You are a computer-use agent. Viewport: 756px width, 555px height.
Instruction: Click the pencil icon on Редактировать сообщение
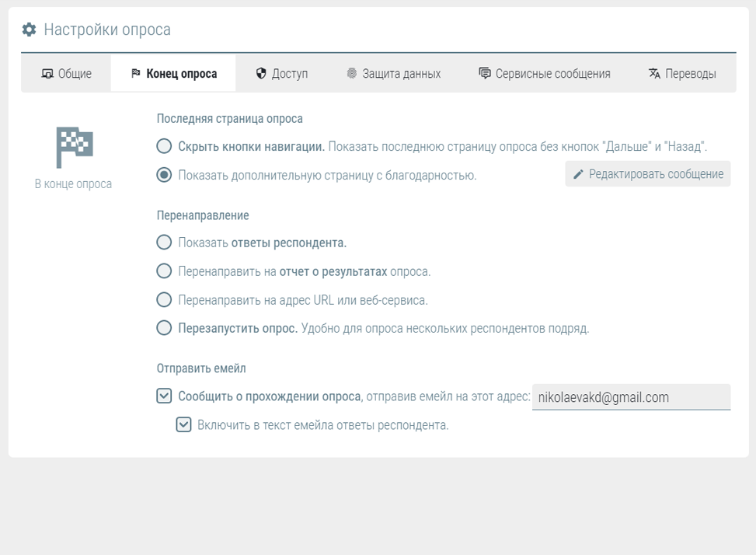pyautogui.click(x=578, y=174)
